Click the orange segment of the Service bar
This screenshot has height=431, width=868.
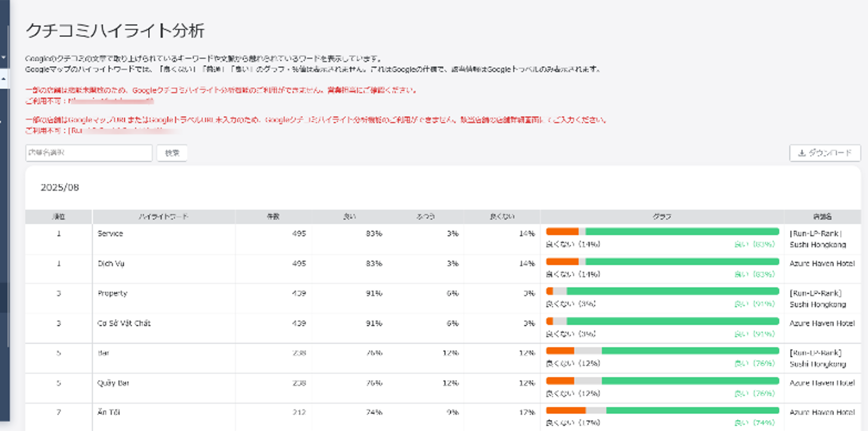[x=562, y=232]
